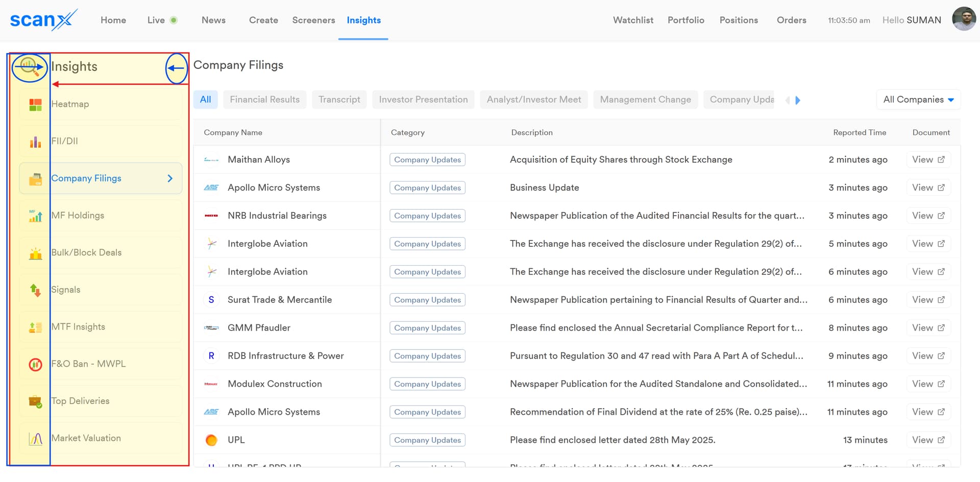Click Hello SUMAN greeting text
Image resolution: width=980 pixels, height=482 pixels.
tap(912, 20)
